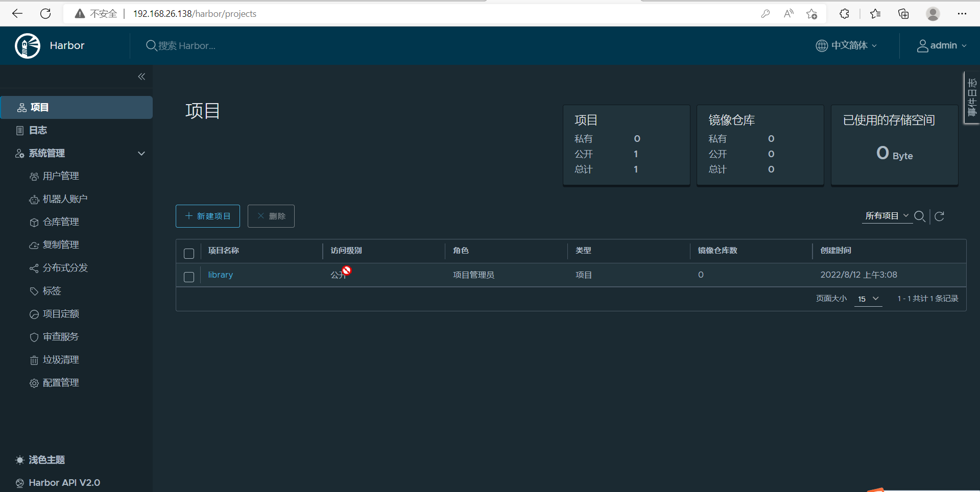Click the Harbor search magnifier icon
980x492 pixels.
tap(151, 46)
